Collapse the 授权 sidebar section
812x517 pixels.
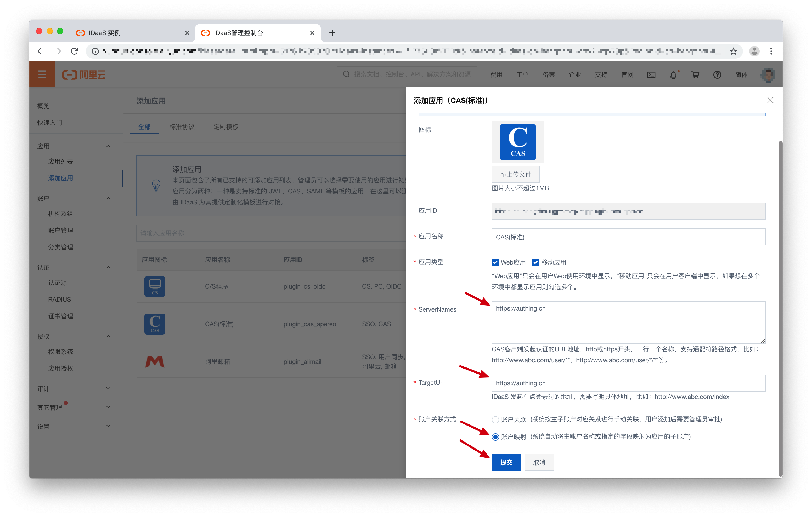(108, 336)
